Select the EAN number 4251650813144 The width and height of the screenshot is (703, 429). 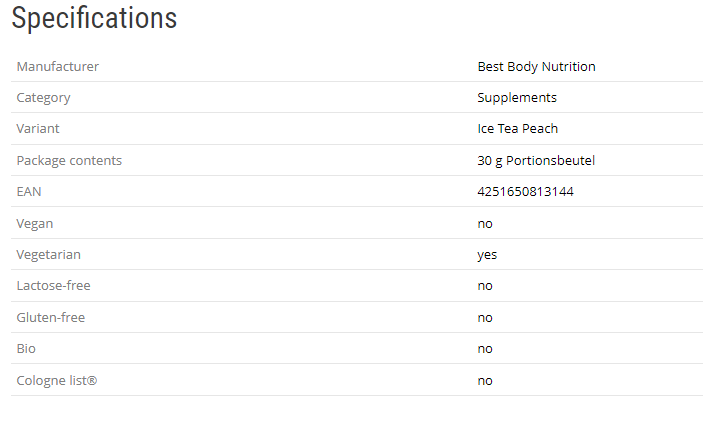(525, 191)
